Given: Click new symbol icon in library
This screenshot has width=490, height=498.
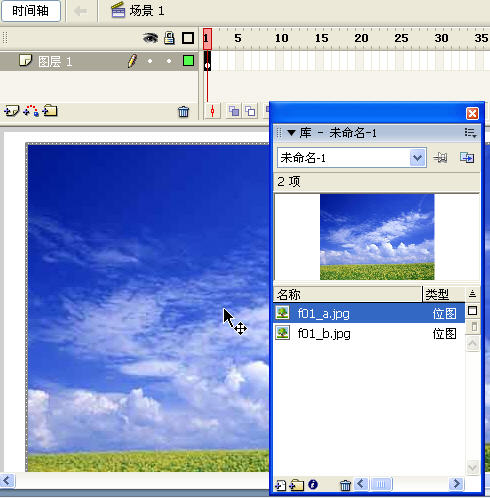Looking at the screenshot, I should coord(280,485).
